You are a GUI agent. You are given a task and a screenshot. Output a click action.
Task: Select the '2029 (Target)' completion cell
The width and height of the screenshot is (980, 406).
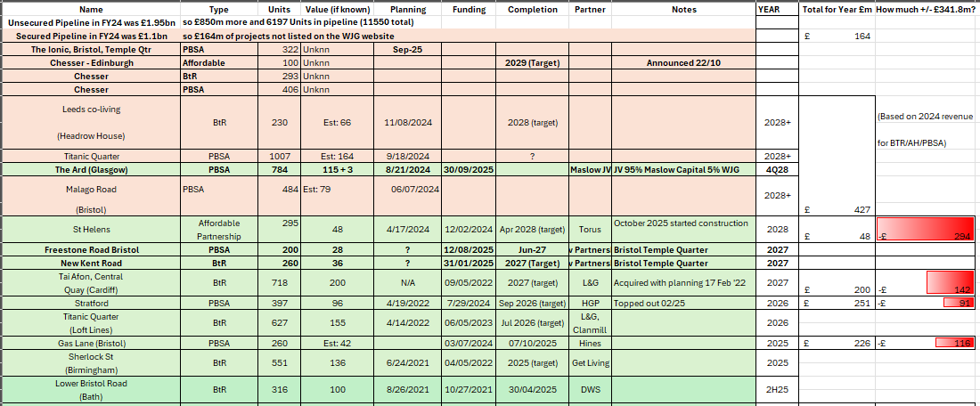(x=533, y=62)
